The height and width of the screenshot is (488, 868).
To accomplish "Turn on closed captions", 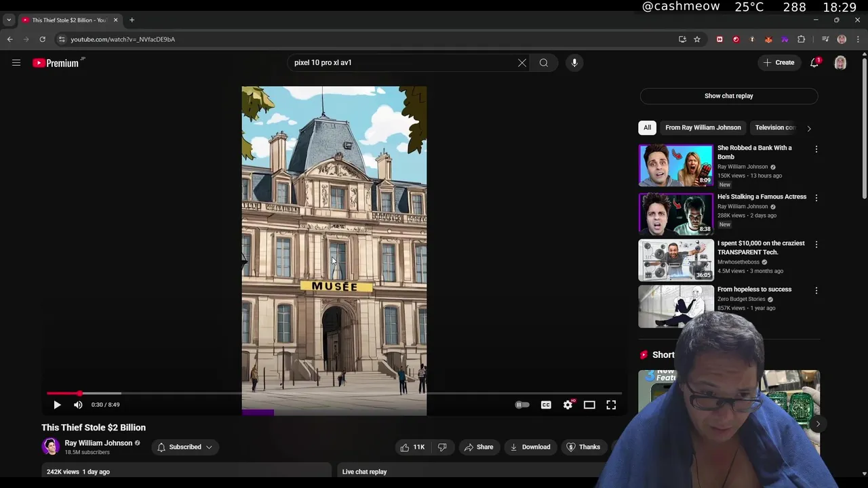I will coord(546,405).
